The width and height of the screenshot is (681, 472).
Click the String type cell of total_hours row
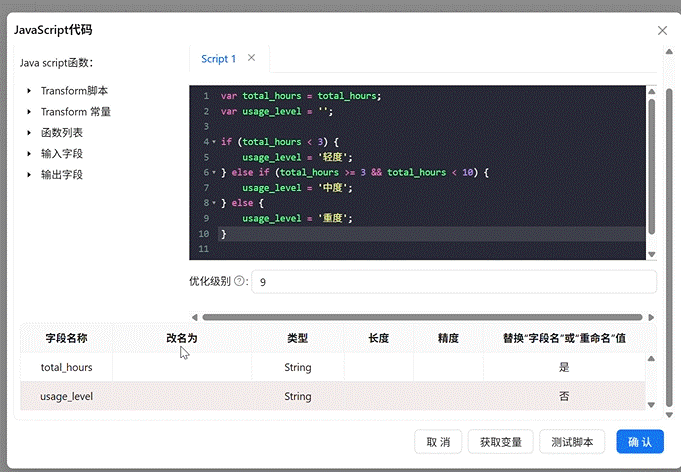[x=298, y=367]
